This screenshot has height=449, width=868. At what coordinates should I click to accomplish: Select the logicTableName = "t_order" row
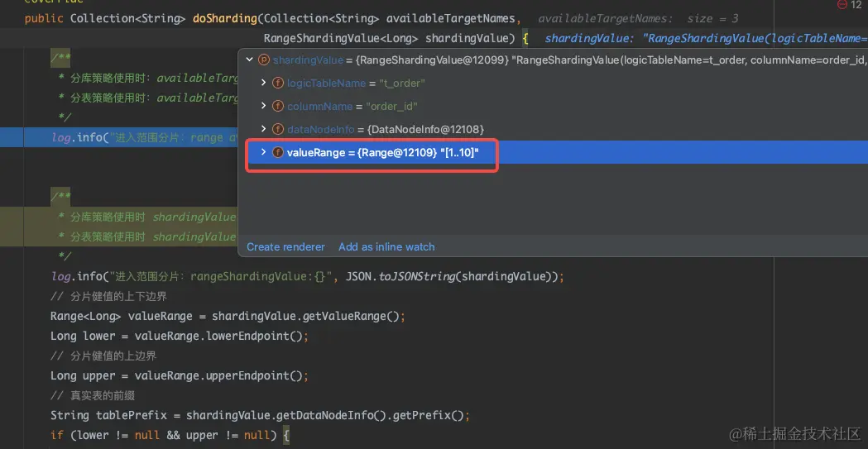coord(553,83)
